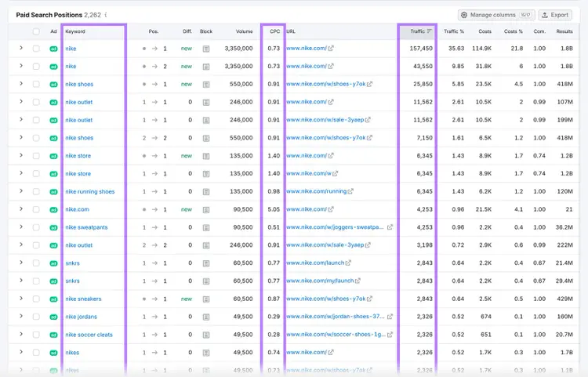Click the Ad badge in the nike jordans row
Viewport: 588px width, 377px height.
[x=53, y=317]
